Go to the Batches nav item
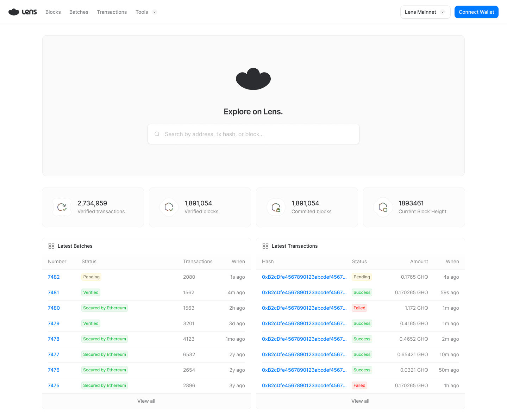The width and height of the screenshot is (507, 420). [79, 12]
